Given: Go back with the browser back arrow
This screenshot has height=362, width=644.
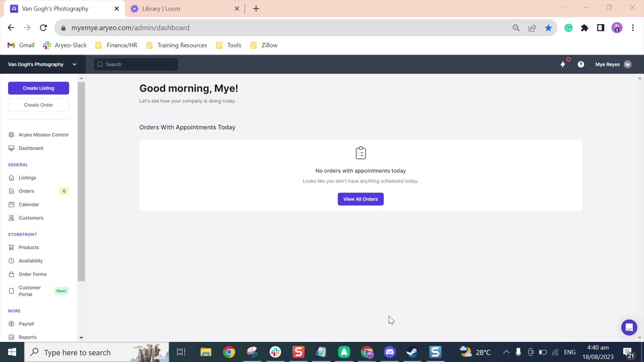Looking at the screenshot, I should tap(11, 28).
